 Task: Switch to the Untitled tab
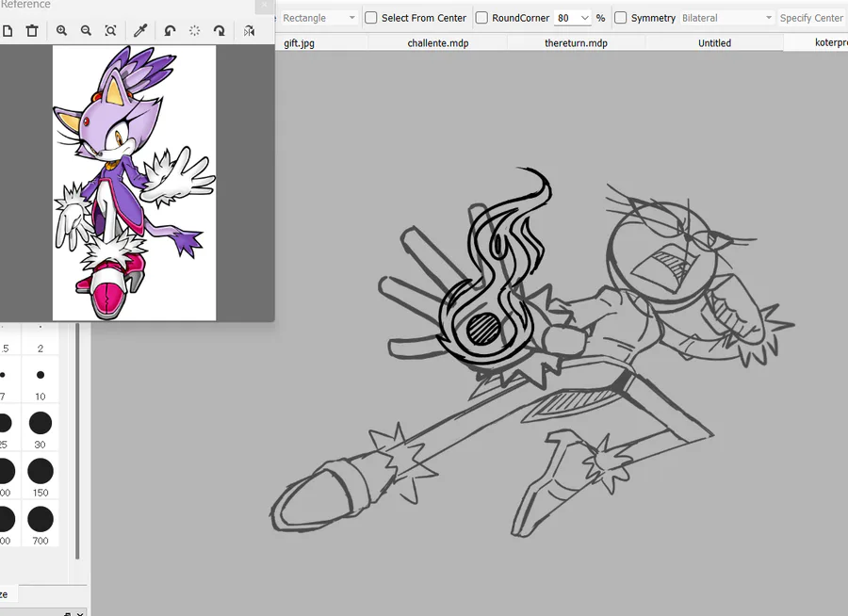(714, 43)
